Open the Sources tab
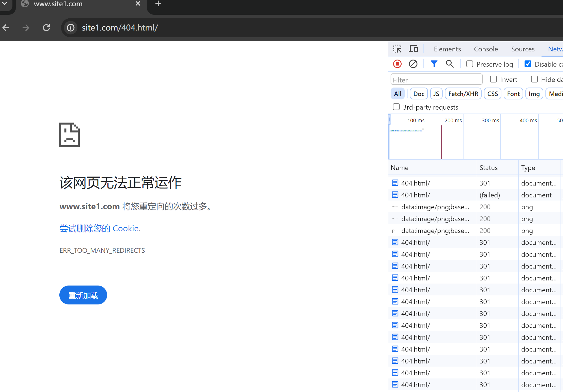Viewport: 563px width, 392px height. pyautogui.click(x=523, y=49)
